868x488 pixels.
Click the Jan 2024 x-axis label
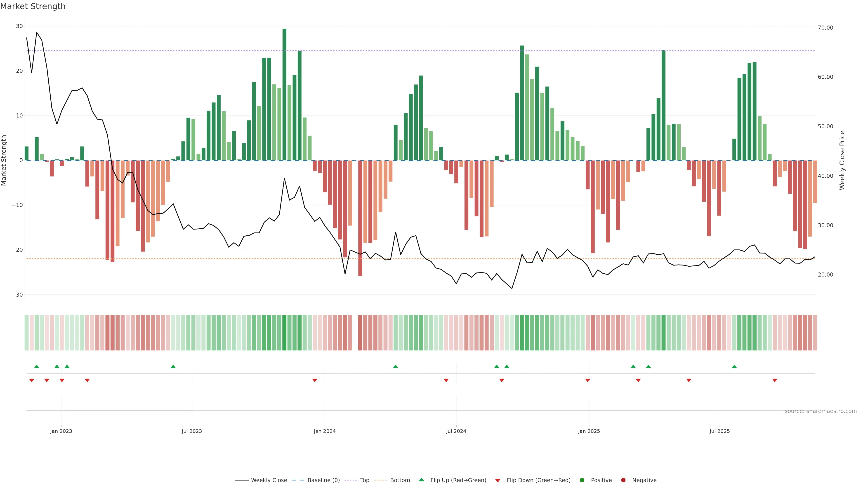tap(325, 431)
